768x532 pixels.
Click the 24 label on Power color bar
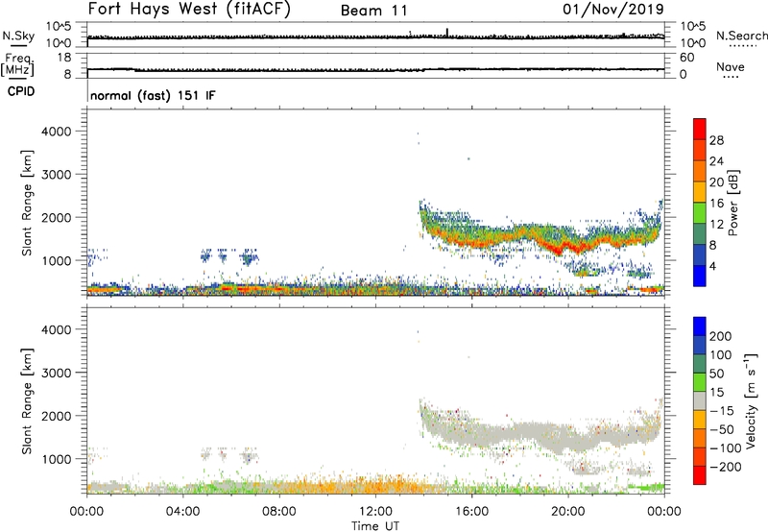point(716,161)
